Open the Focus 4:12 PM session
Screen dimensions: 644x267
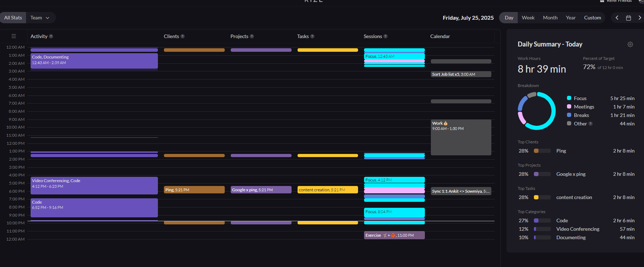(x=394, y=179)
